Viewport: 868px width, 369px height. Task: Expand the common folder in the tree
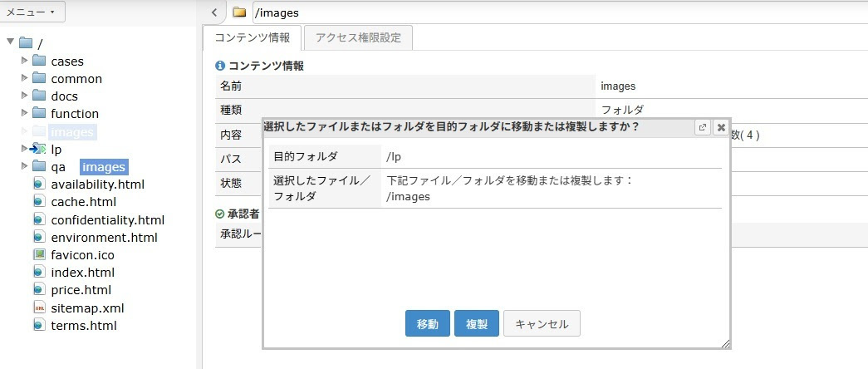(24, 78)
